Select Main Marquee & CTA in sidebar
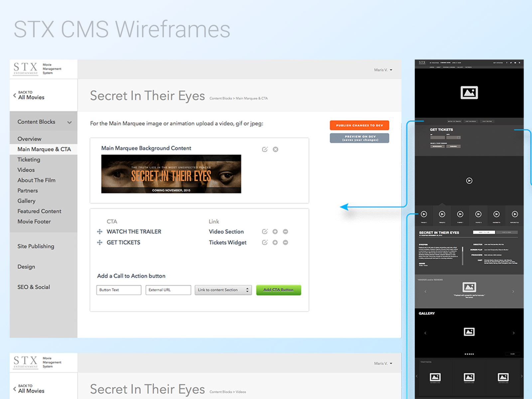Screen dimensions: 532x399 pos(44,149)
